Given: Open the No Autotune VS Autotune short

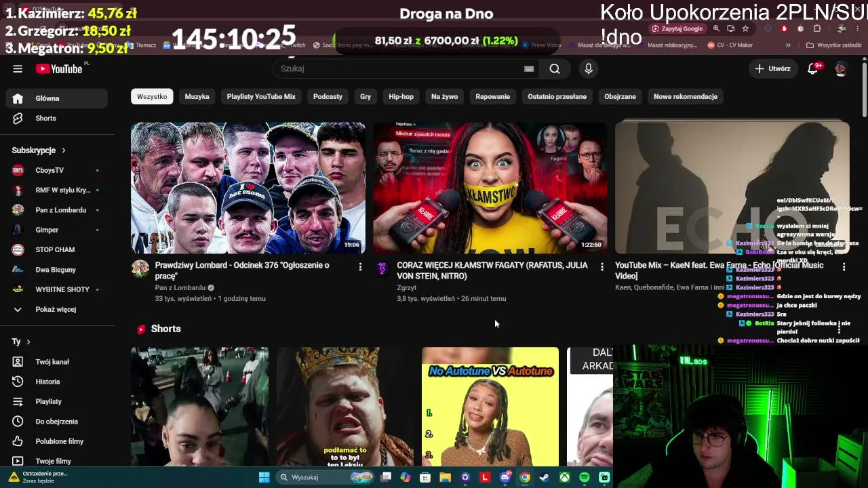Looking at the screenshot, I should 490,407.
